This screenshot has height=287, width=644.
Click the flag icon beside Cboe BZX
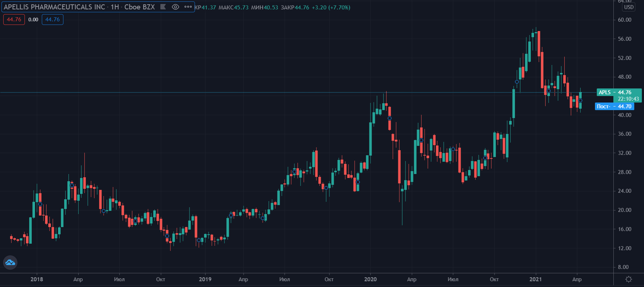pos(163,7)
